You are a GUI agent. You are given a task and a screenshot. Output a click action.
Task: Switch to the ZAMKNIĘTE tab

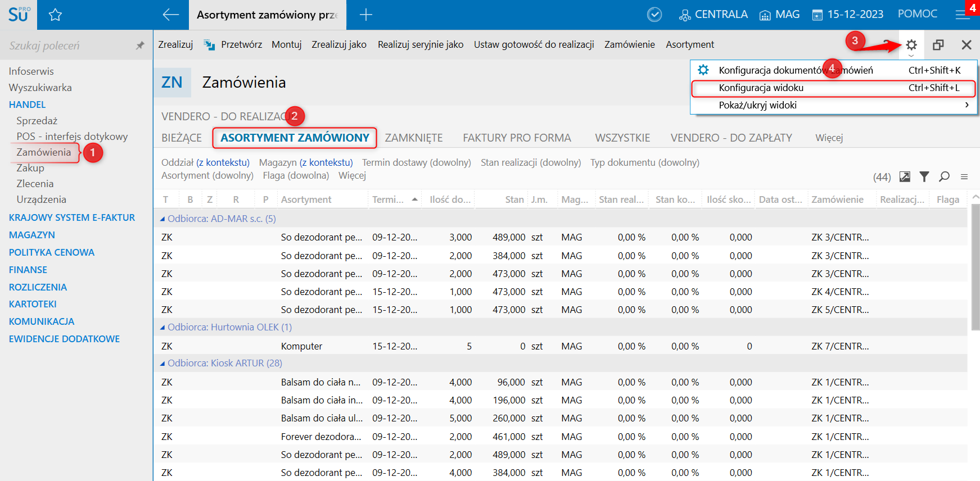pyautogui.click(x=413, y=138)
